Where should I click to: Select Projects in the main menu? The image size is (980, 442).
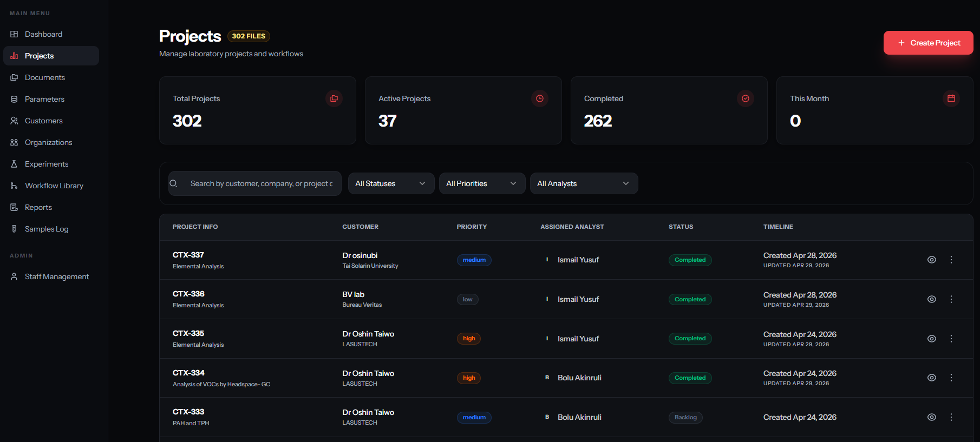pyautogui.click(x=51, y=56)
